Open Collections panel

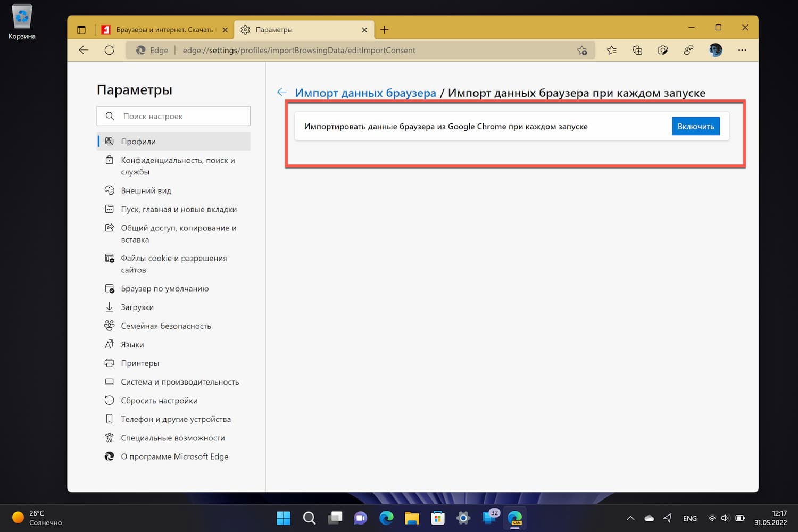pos(637,50)
